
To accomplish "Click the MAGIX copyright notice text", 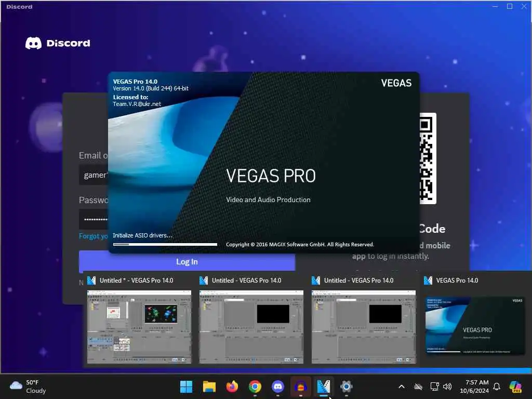I will pyautogui.click(x=300, y=244).
